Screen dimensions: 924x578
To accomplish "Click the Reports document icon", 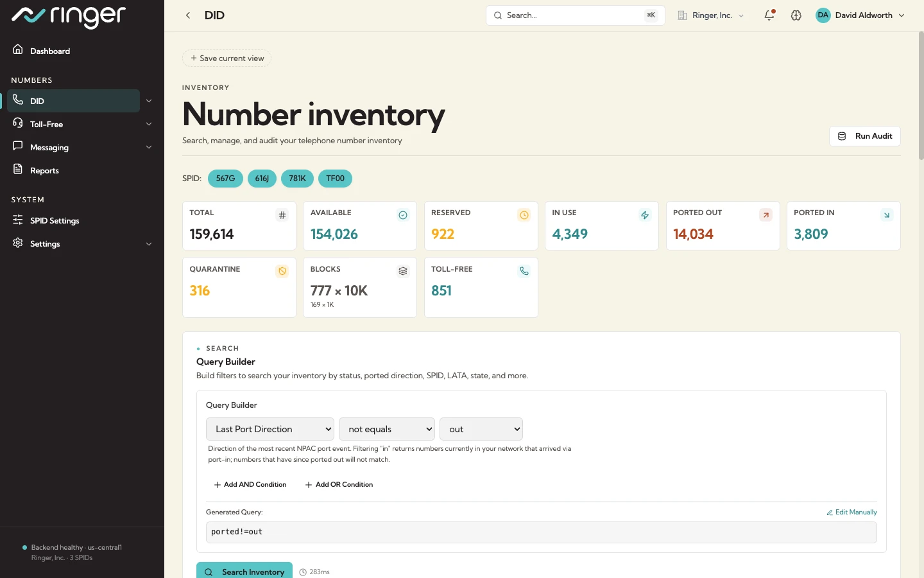I will [18, 169].
